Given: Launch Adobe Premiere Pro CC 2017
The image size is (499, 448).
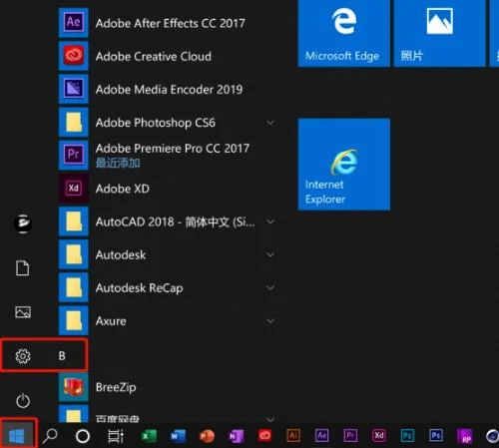Looking at the screenshot, I should point(168,155).
